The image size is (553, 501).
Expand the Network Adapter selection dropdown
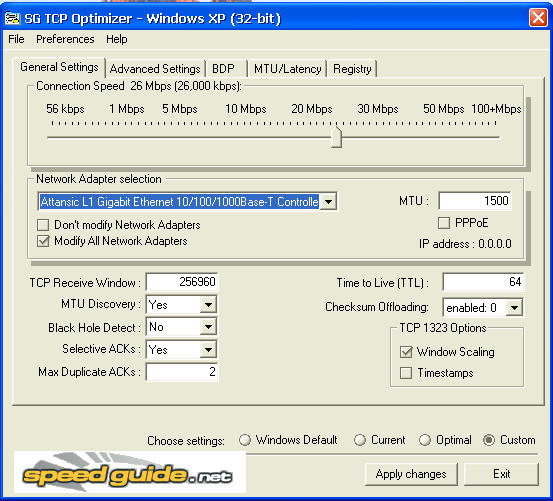coord(328,202)
